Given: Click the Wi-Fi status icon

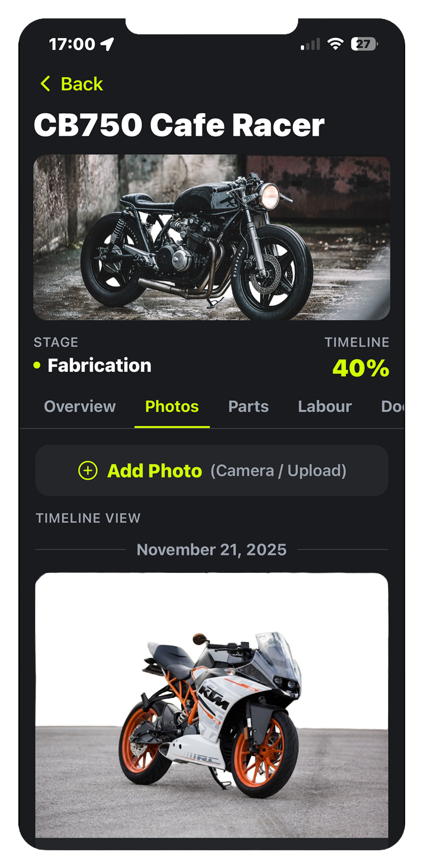Looking at the screenshot, I should point(335,44).
